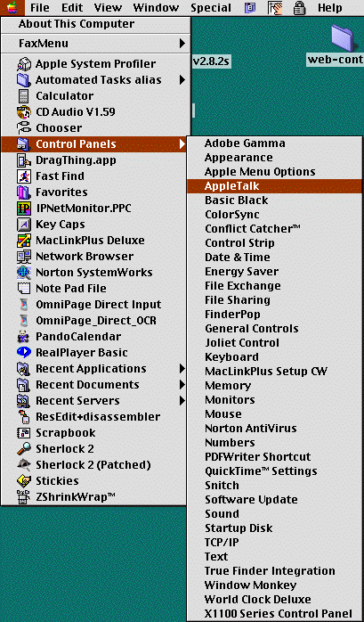Open the Apple menu icon
The image size is (364, 622).
coord(12,7)
